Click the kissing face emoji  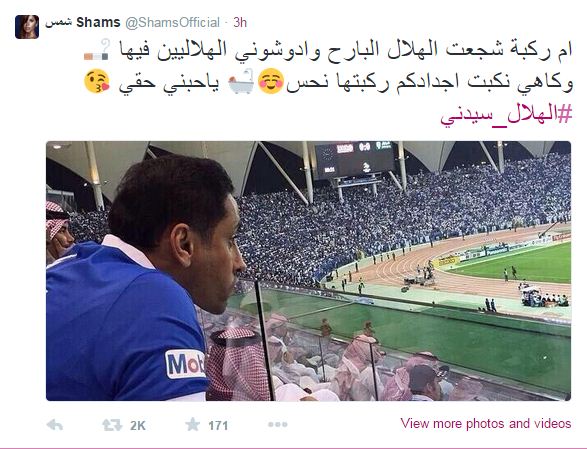[97, 81]
